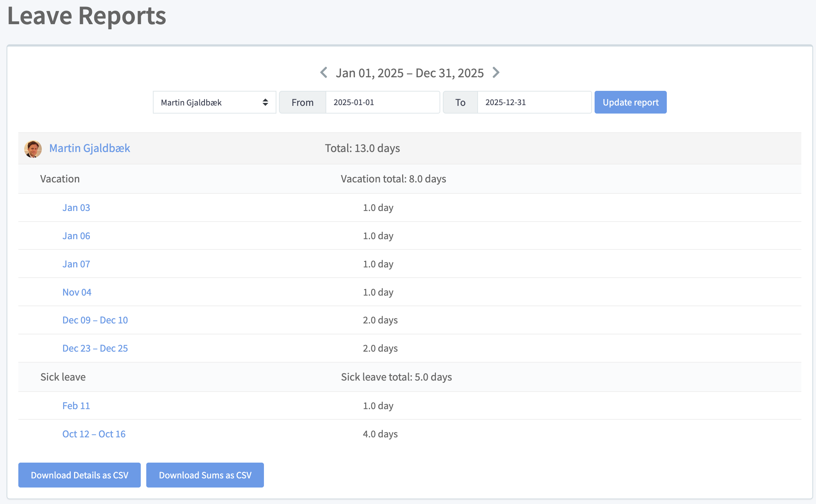Viewport: 816px width, 504px height.
Task: Open the Feb 11 sick leave entry
Action: (x=76, y=406)
